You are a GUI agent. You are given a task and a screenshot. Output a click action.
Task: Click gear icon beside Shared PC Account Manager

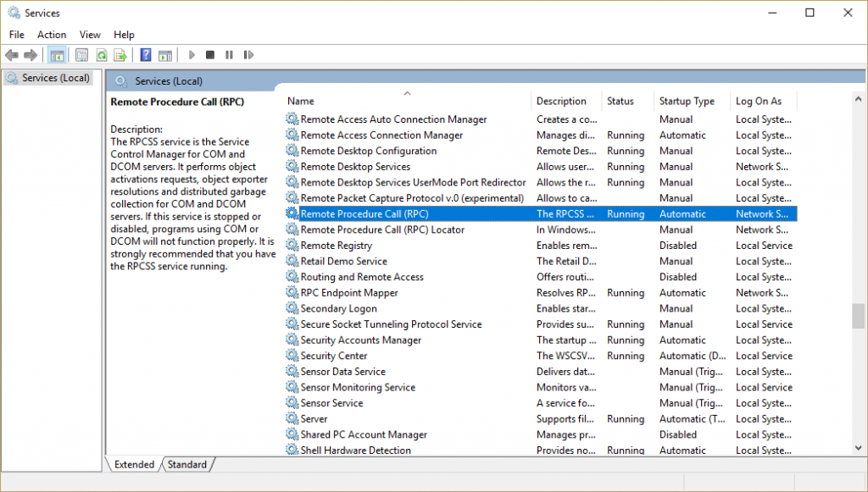click(292, 434)
